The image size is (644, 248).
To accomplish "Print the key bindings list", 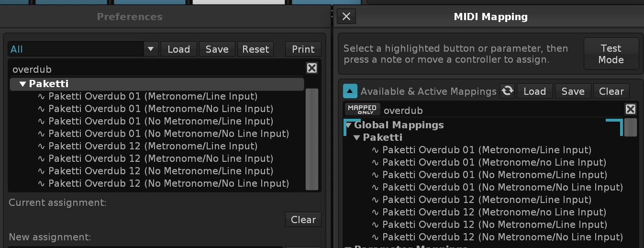I will [303, 49].
